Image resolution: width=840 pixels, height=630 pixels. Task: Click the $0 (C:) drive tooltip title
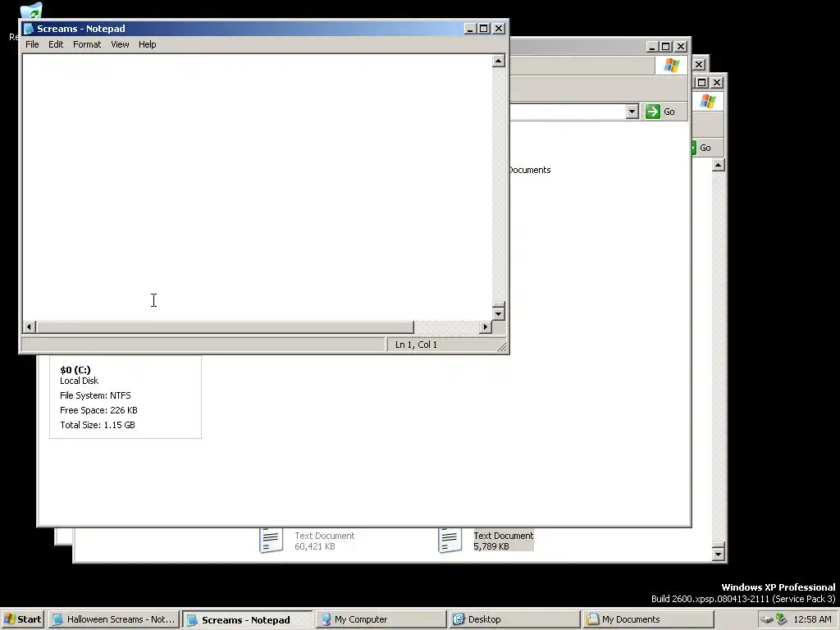[x=75, y=370]
